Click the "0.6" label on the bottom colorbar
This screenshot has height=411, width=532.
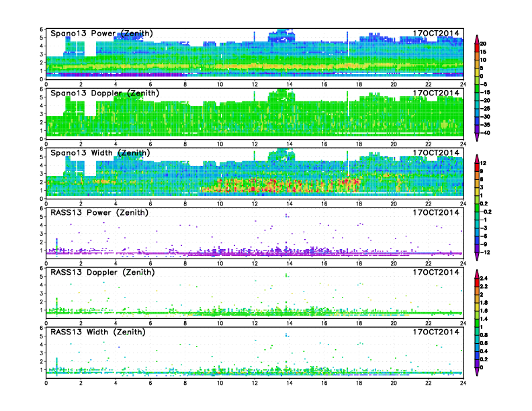point(484,343)
